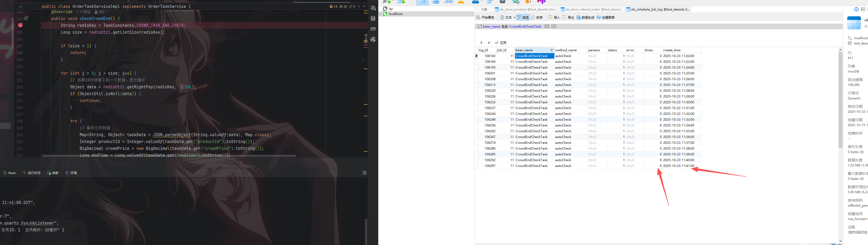Uncheck the bean_name filter condition checkbox
This screenshot has height=245, width=868.
pyautogui.click(x=480, y=27)
